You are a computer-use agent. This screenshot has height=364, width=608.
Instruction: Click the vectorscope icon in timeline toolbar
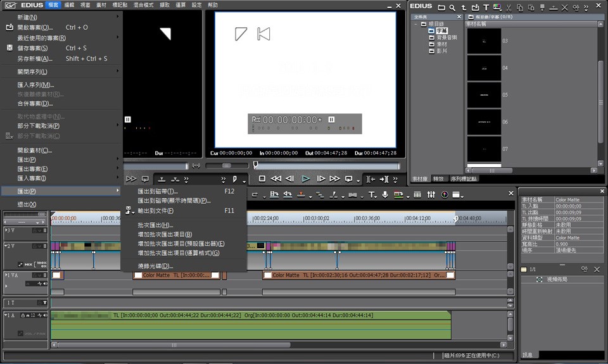[445, 194]
